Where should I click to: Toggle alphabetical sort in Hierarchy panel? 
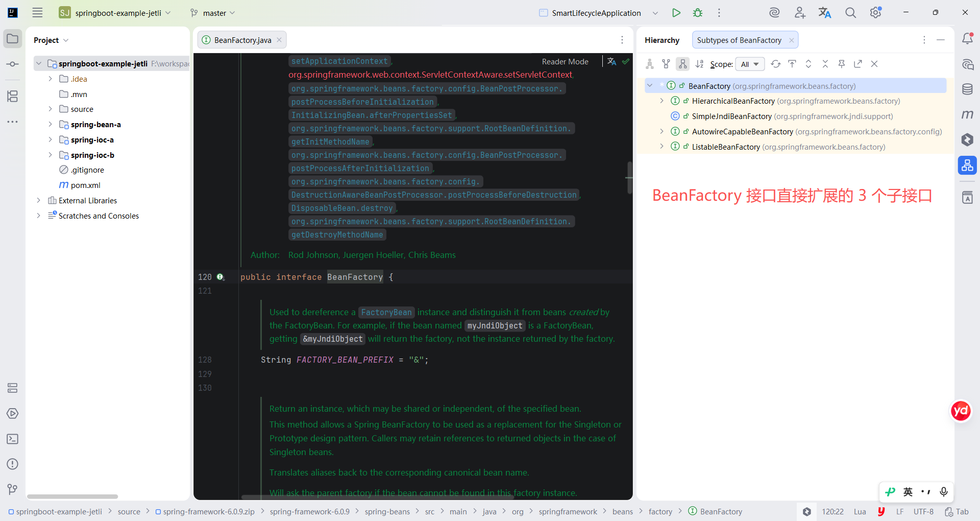(x=699, y=64)
